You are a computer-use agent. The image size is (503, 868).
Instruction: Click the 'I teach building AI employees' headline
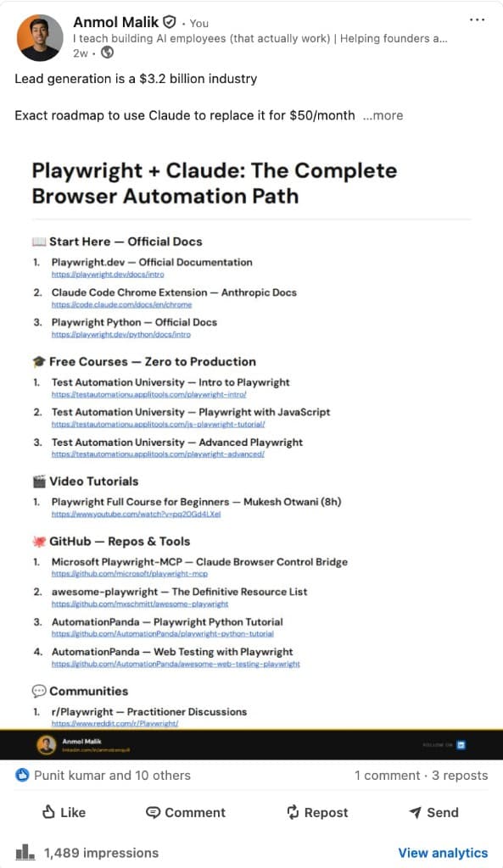[x=260, y=38]
